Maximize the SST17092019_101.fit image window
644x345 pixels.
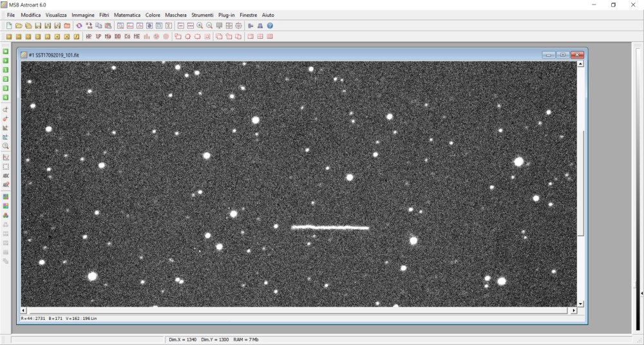[x=562, y=55]
